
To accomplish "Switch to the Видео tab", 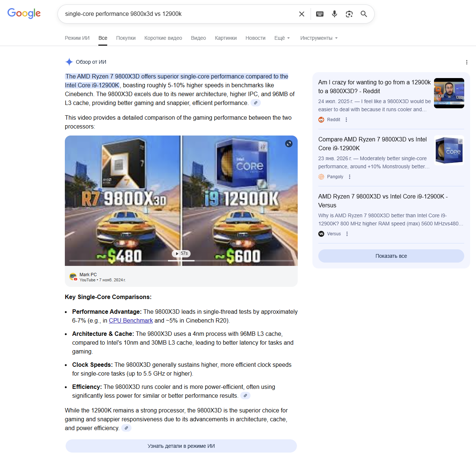I will pos(199,38).
